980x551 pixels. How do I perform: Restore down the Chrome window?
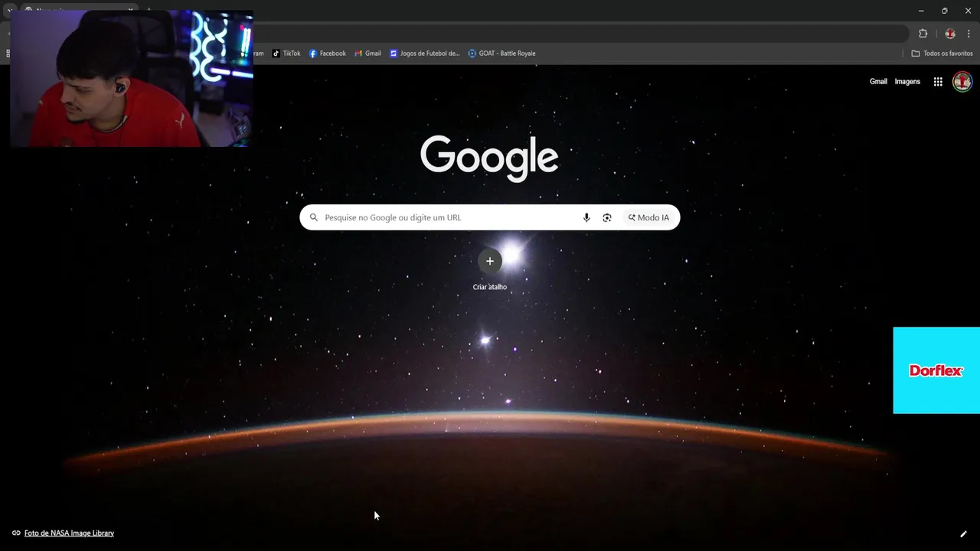944,11
